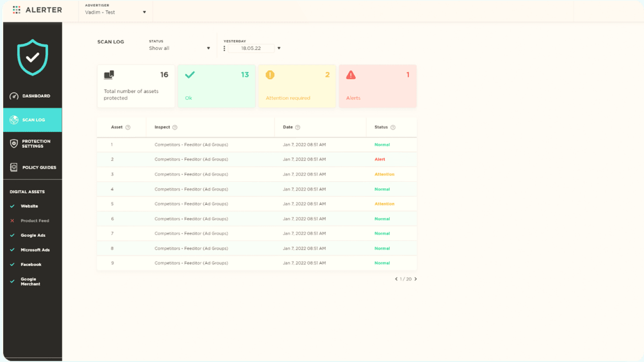This screenshot has height=362, width=644.
Task: Click the red alert triangle icon
Action: (x=351, y=75)
